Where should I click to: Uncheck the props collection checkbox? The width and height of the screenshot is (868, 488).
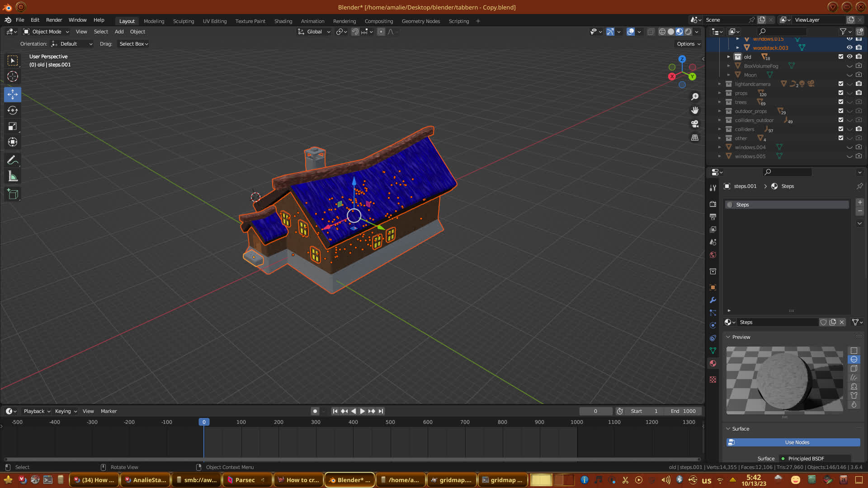[x=841, y=93]
